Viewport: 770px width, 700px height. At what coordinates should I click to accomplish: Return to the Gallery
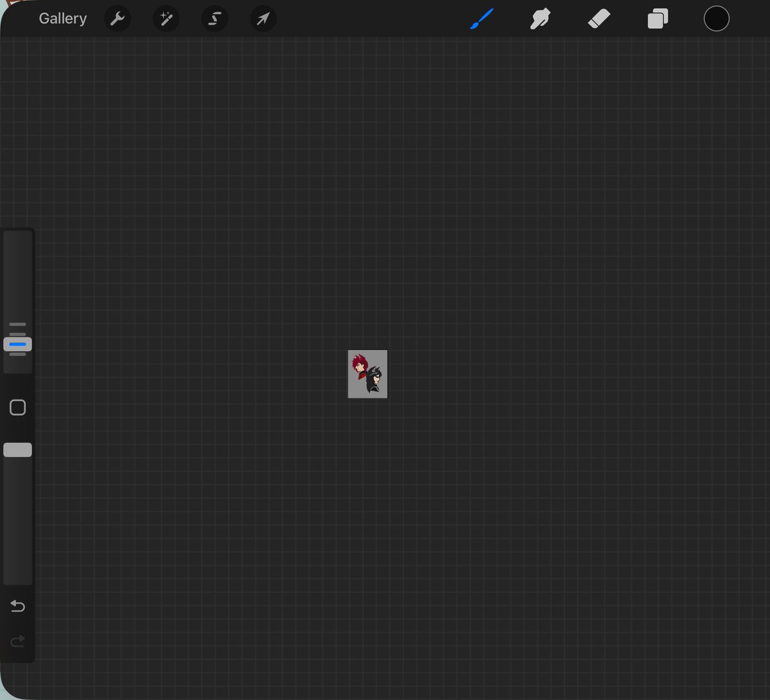point(62,19)
